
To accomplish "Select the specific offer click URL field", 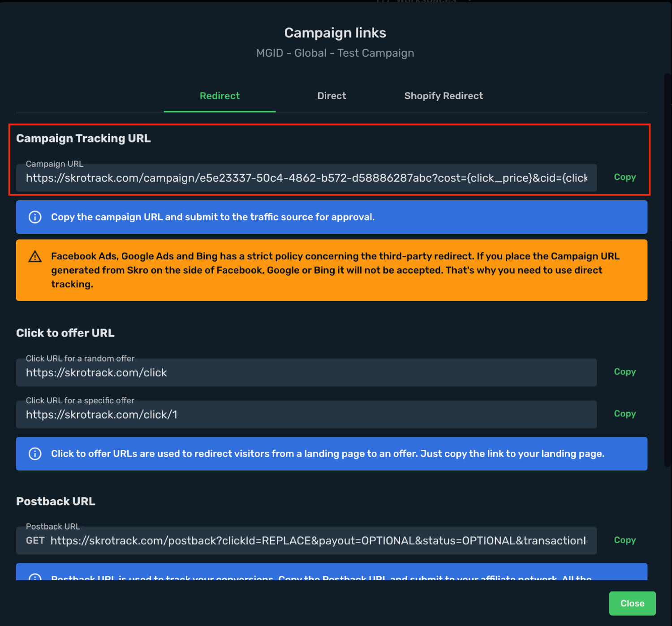I will click(306, 414).
